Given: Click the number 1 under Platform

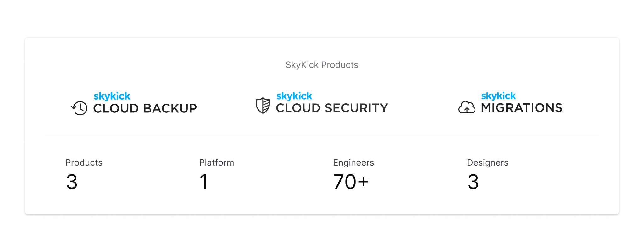Looking at the screenshot, I should tap(204, 182).
